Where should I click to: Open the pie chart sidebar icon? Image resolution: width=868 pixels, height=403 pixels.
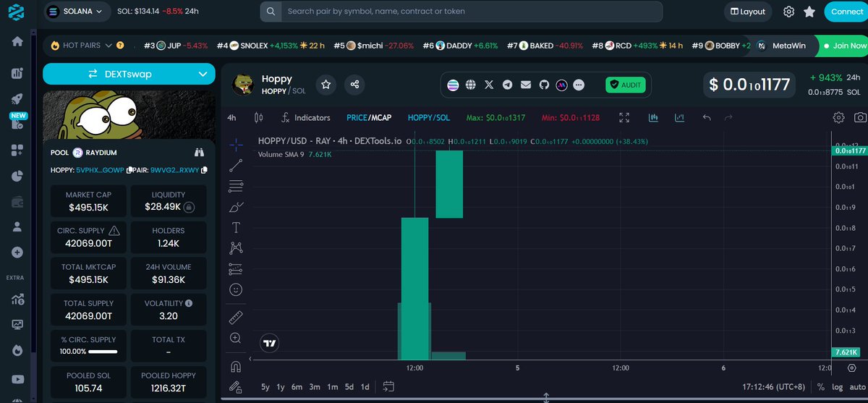pos(17,176)
